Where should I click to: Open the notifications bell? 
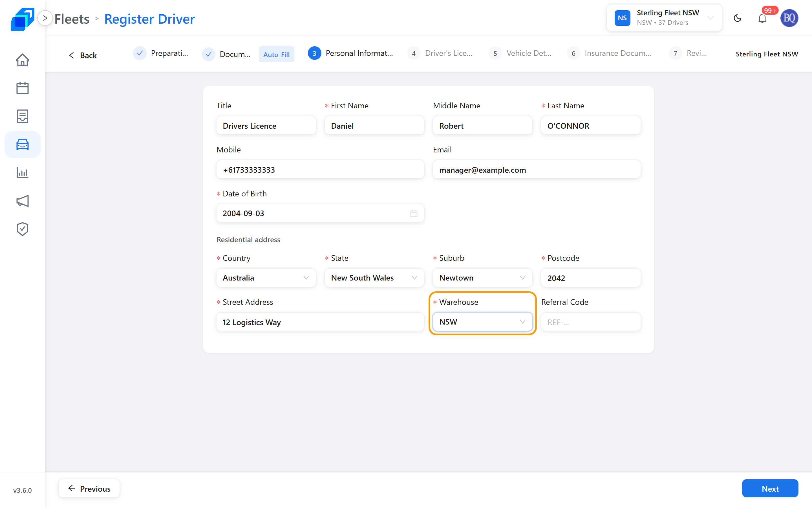[762, 18]
